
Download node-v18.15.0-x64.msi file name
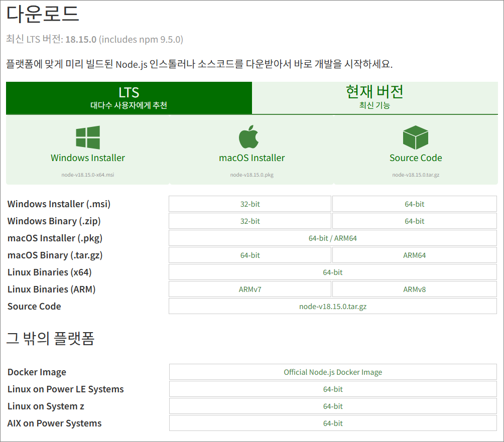(88, 175)
